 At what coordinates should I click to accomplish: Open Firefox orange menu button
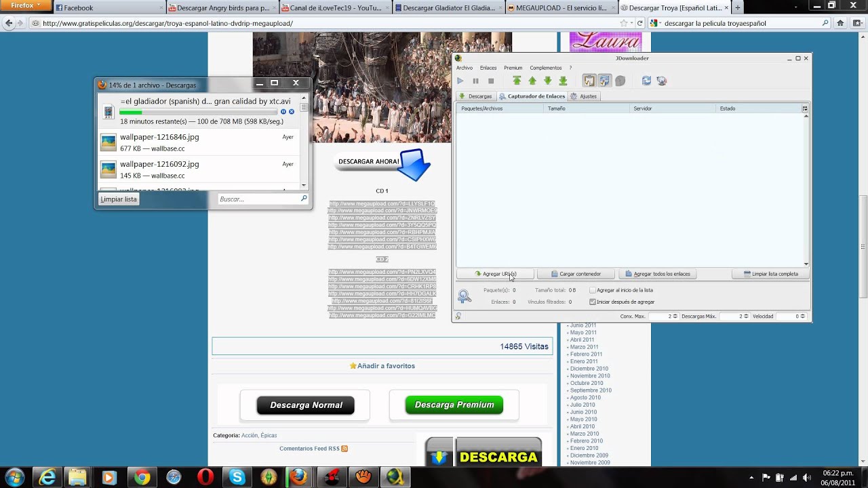(26, 5)
